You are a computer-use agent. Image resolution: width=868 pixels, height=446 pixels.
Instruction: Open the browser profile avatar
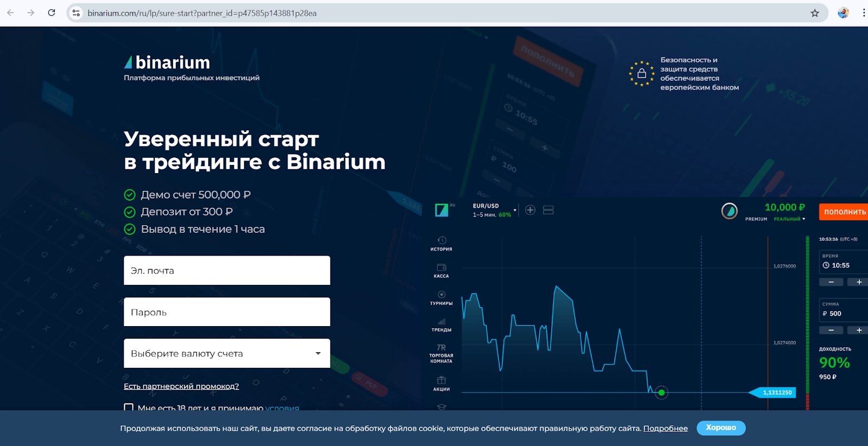(843, 12)
